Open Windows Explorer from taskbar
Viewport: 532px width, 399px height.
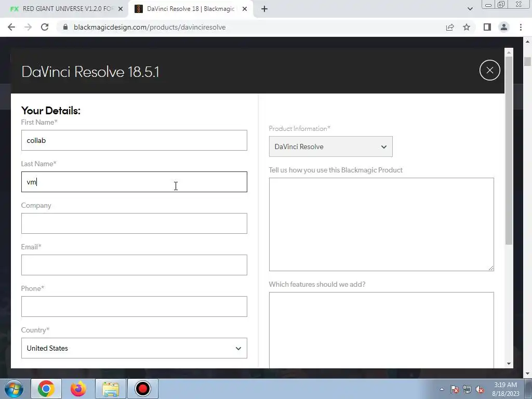[x=111, y=389]
